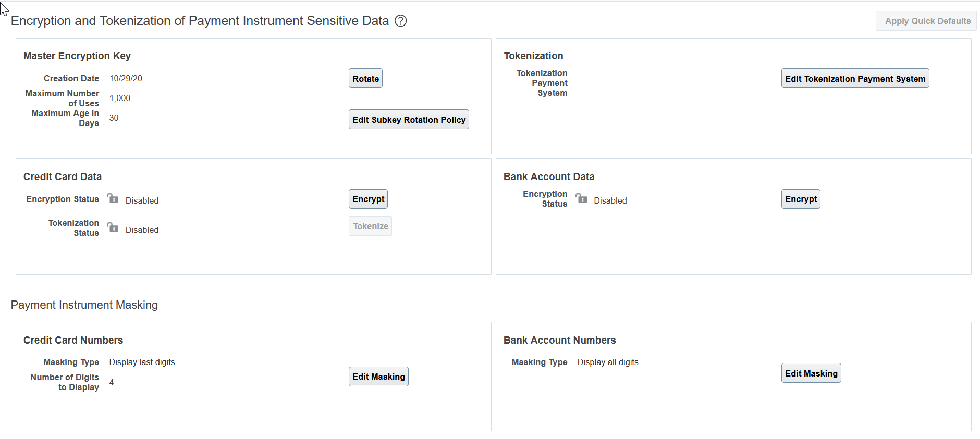Viewport: 980px width, 439px height.
Task: Select the Disabled status text for credit card encryption
Action: pyautogui.click(x=142, y=200)
